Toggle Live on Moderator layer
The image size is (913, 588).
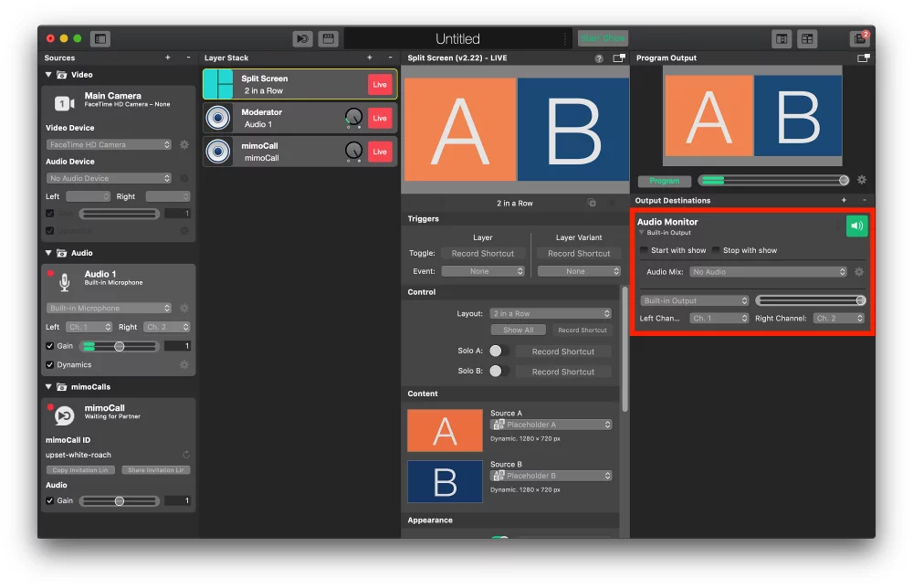[x=380, y=118]
